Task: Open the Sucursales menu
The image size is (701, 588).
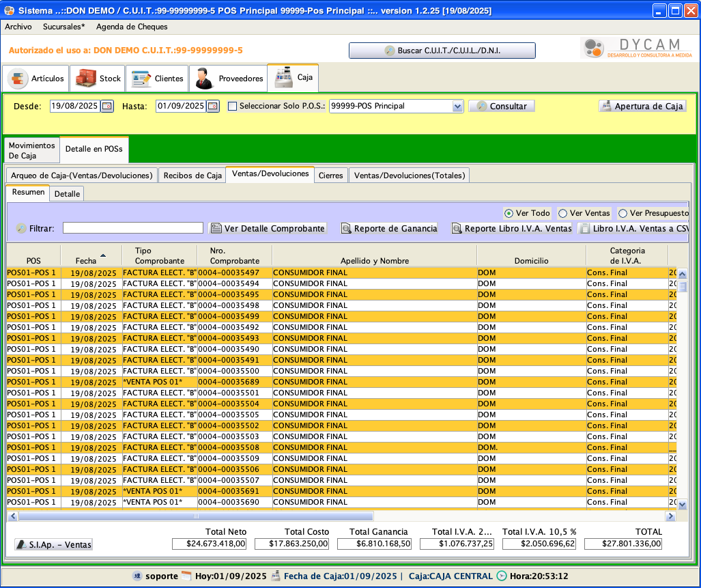Action: 63,27
